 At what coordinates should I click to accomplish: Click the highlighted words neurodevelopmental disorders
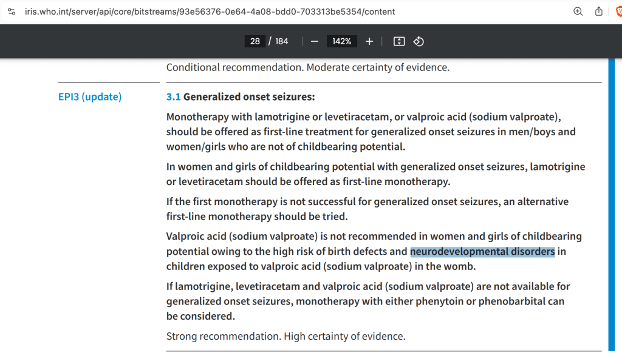tap(482, 251)
